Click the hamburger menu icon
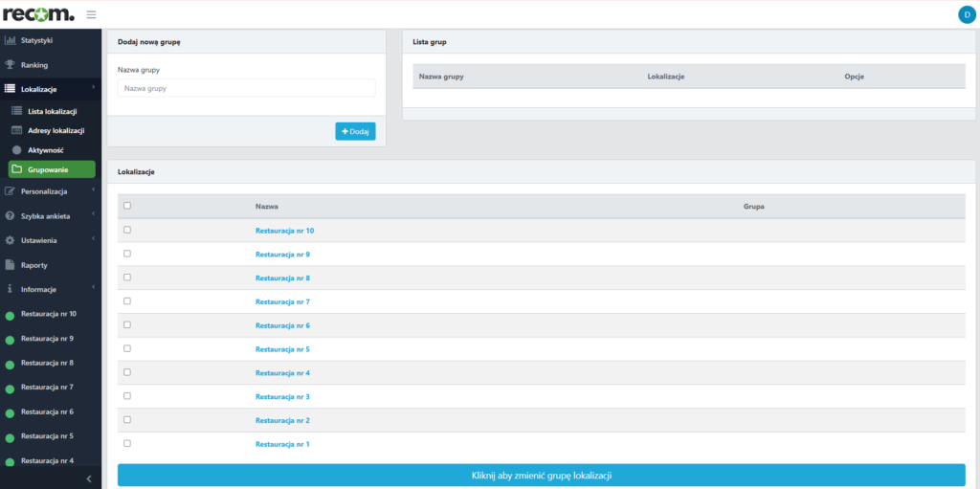 tap(91, 14)
